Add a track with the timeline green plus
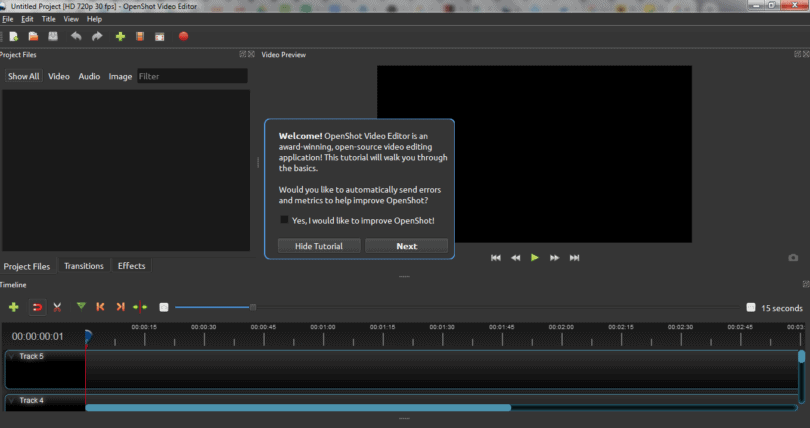 coord(14,307)
